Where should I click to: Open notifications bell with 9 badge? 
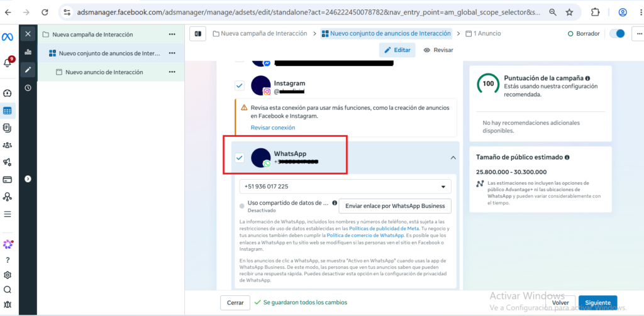pyautogui.click(x=8, y=63)
